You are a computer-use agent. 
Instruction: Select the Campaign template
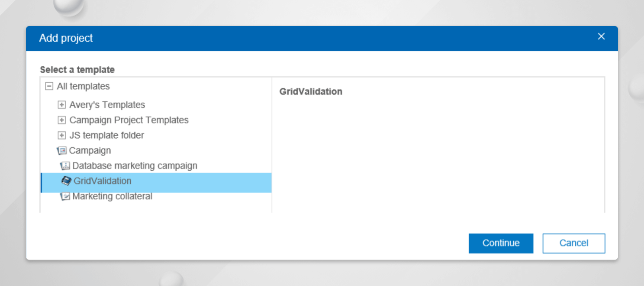point(90,150)
